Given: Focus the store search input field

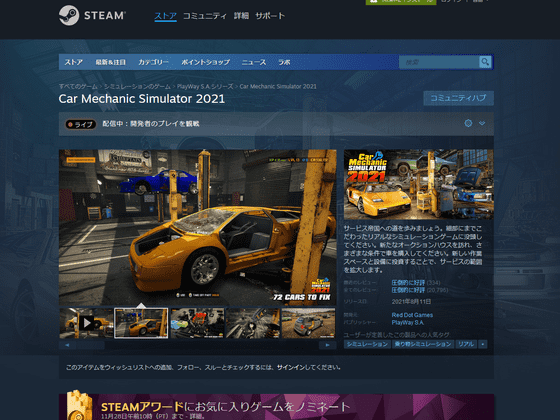Looking at the screenshot, I should pos(439,62).
